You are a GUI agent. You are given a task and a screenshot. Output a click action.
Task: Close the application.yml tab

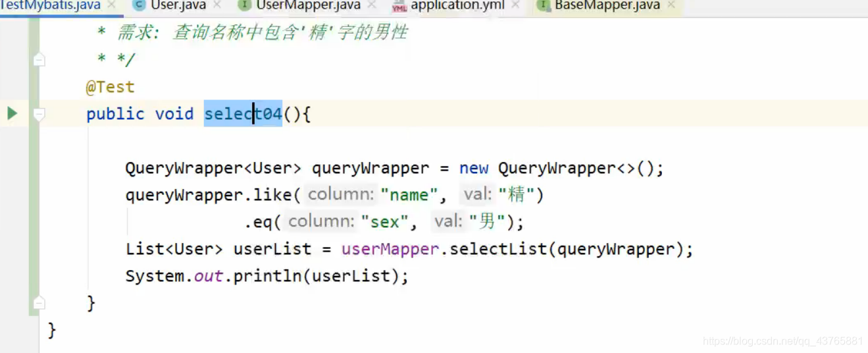tap(515, 5)
